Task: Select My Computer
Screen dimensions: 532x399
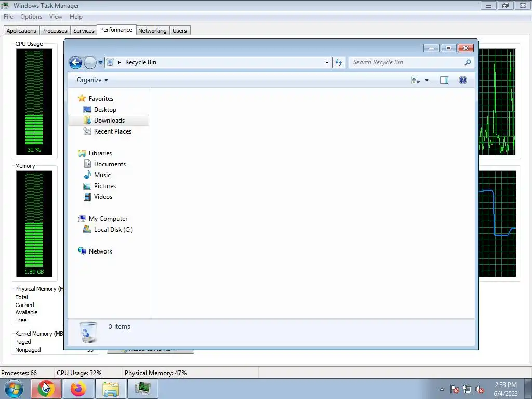Action: (x=108, y=219)
